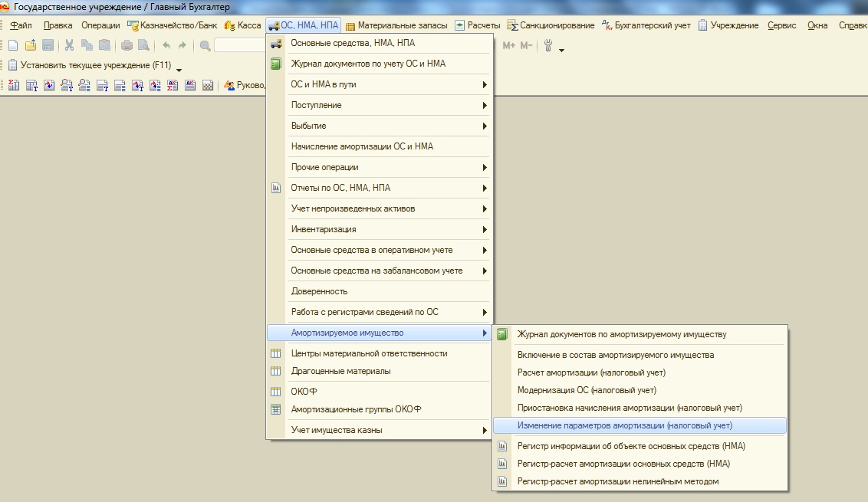This screenshot has height=502, width=868.
Task: Click the Руководителю toolbar button
Action: tap(244, 85)
